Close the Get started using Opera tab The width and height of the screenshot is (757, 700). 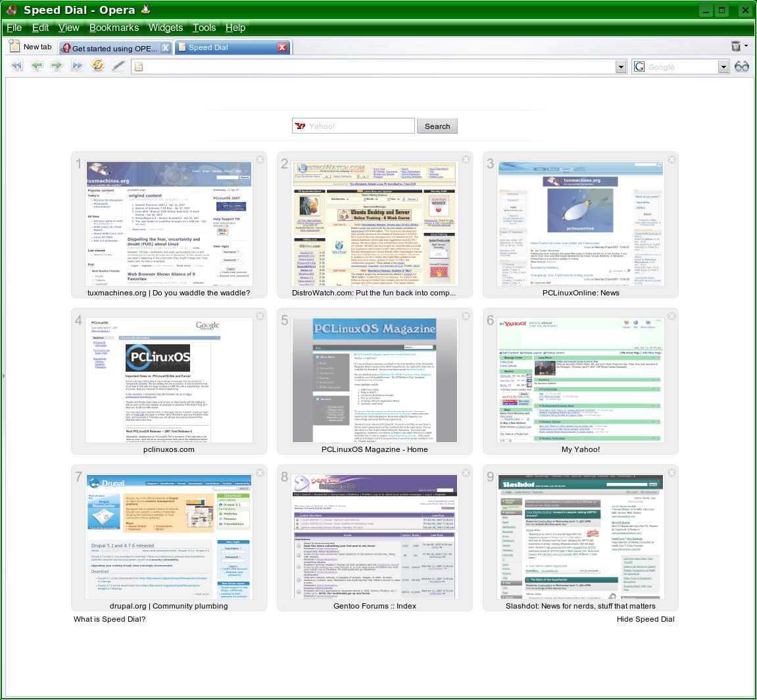pos(166,48)
